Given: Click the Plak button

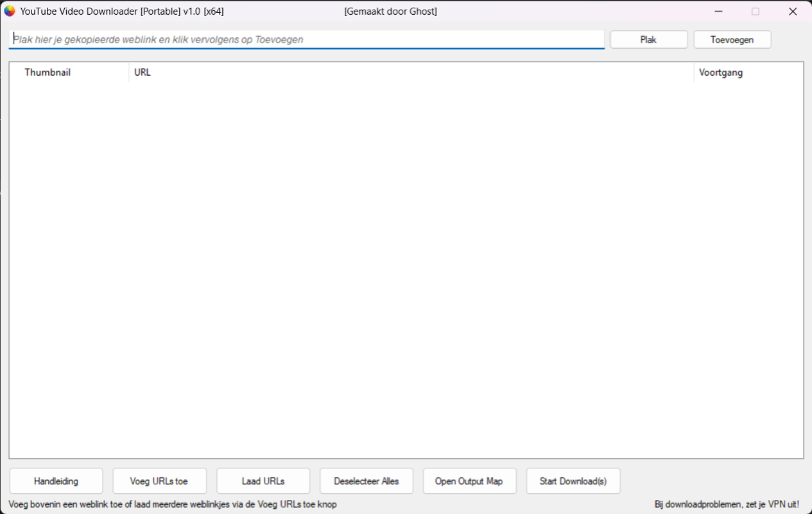Looking at the screenshot, I should 648,39.
